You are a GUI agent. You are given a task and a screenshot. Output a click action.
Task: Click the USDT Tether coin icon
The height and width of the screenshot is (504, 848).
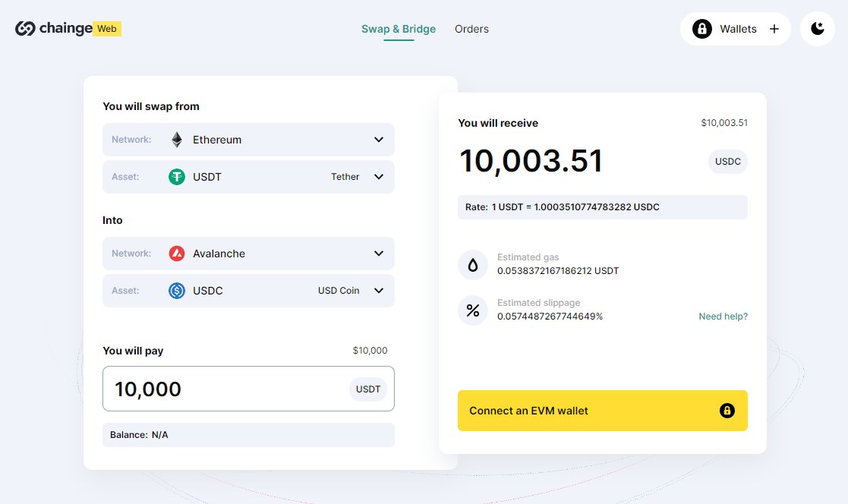[x=177, y=177]
